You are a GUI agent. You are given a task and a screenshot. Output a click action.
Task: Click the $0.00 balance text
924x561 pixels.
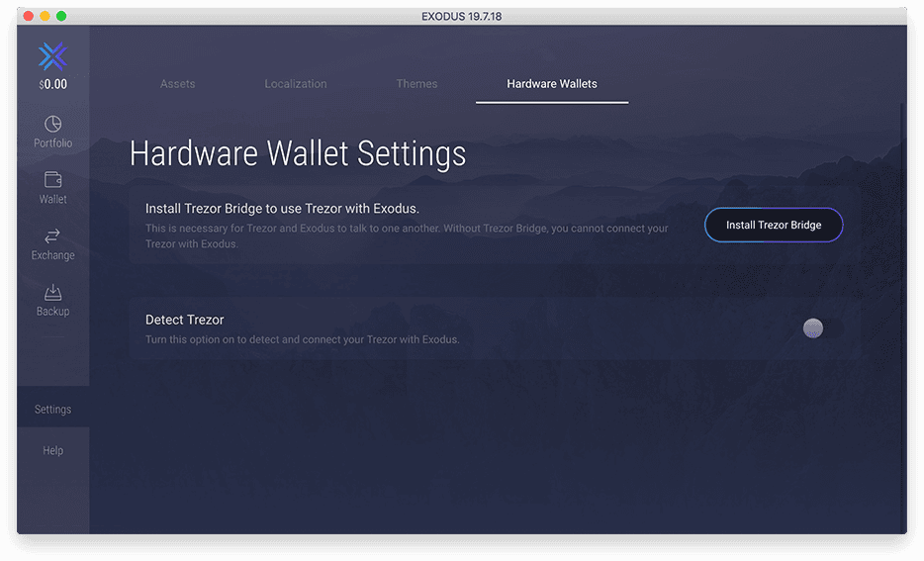point(52,84)
